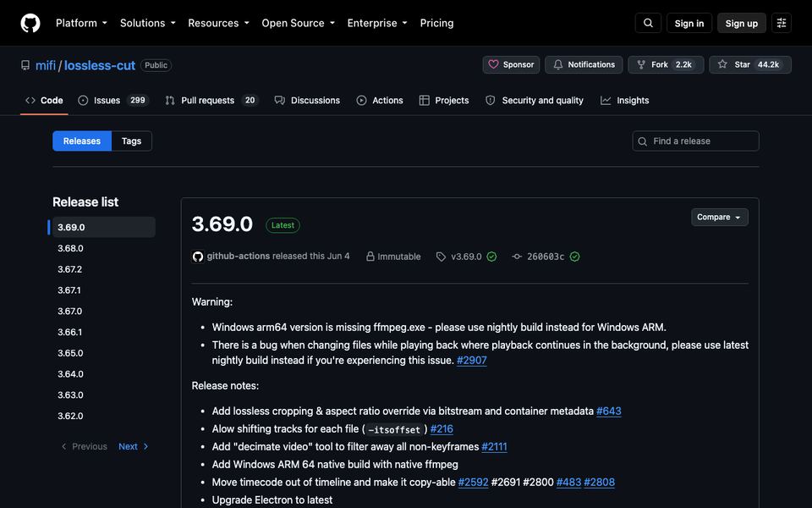Expand the Open Source menu
812x508 pixels.
coord(299,23)
